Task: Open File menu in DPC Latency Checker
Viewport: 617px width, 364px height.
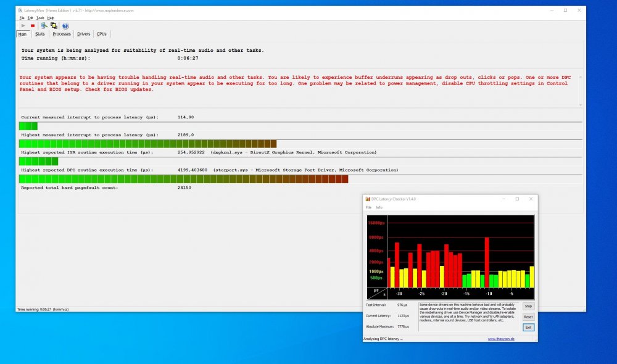Action: (x=368, y=207)
